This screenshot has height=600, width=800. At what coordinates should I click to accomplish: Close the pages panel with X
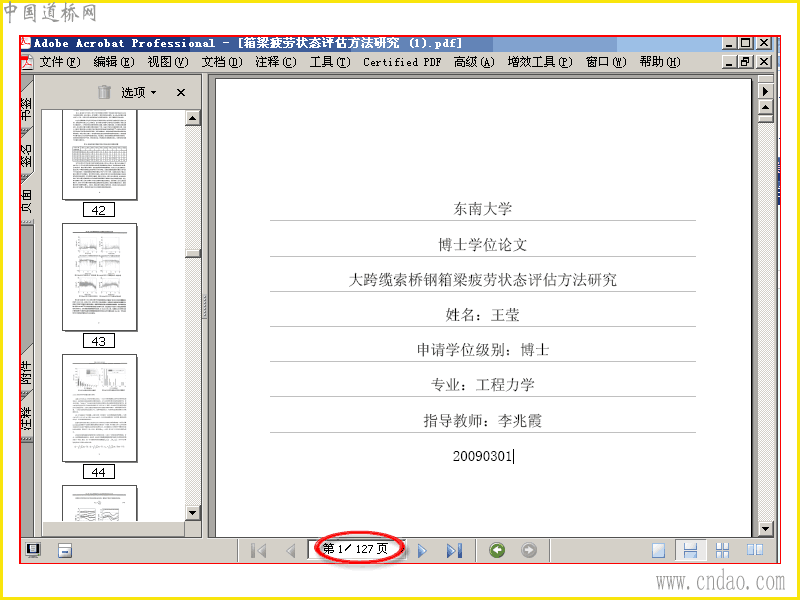click(x=181, y=92)
